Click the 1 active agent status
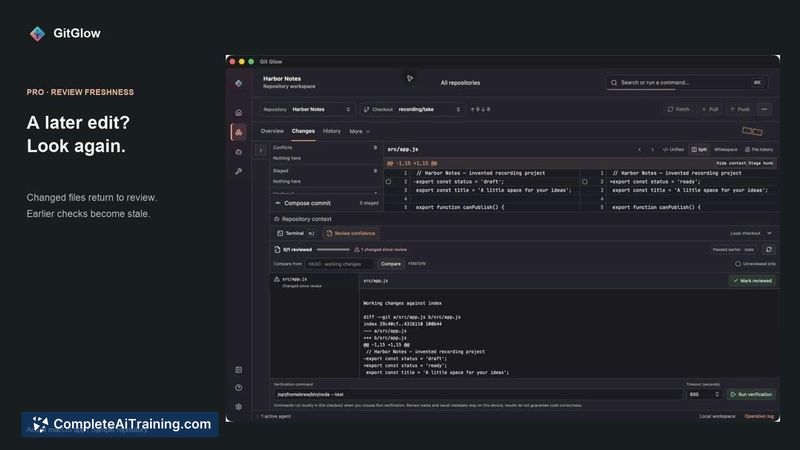 276,416
